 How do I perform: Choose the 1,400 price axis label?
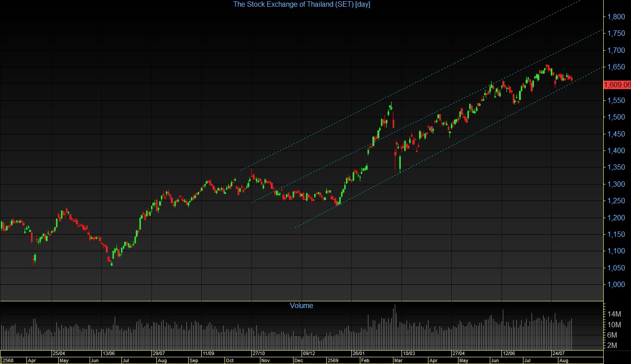(x=616, y=150)
